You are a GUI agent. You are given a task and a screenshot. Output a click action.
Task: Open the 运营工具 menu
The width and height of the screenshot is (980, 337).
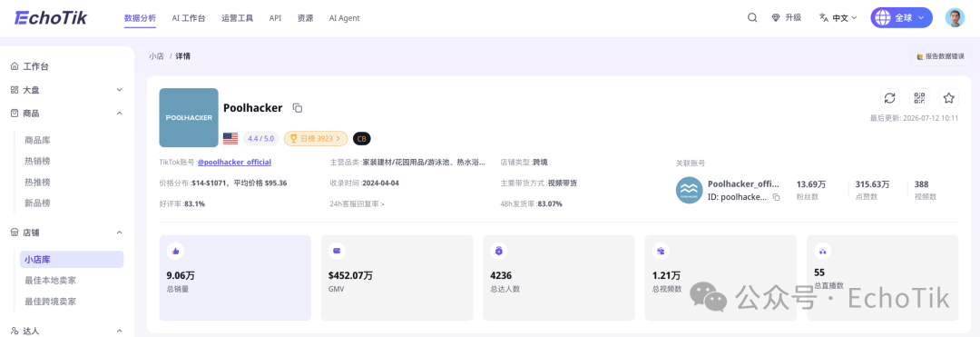click(238, 18)
